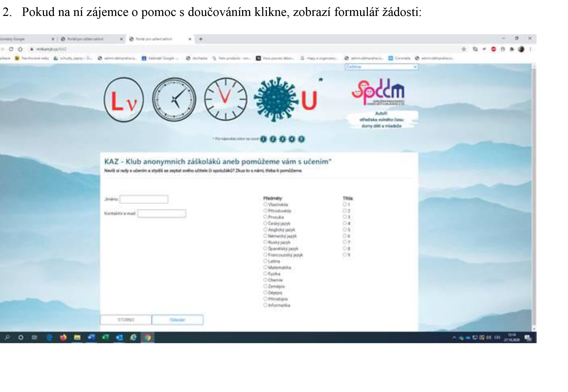Open a new browser tab with plus

201,39
